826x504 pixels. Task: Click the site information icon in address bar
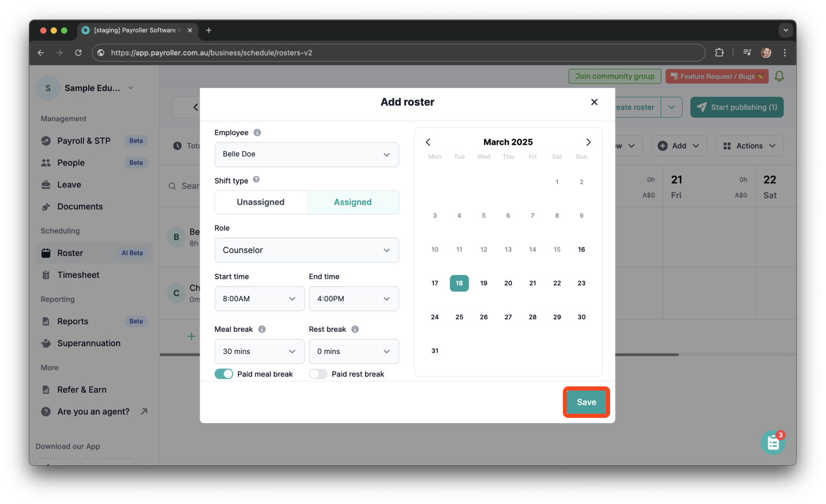pyautogui.click(x=101, y=52)
